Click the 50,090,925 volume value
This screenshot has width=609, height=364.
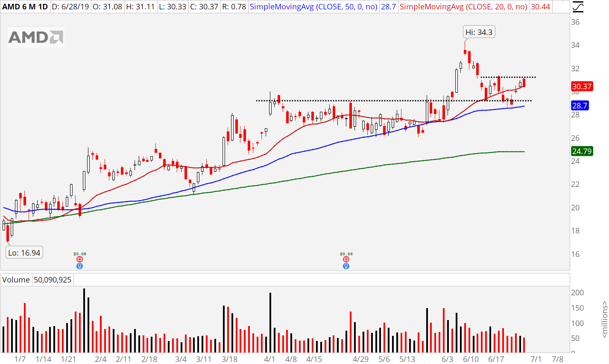(53, 280)
